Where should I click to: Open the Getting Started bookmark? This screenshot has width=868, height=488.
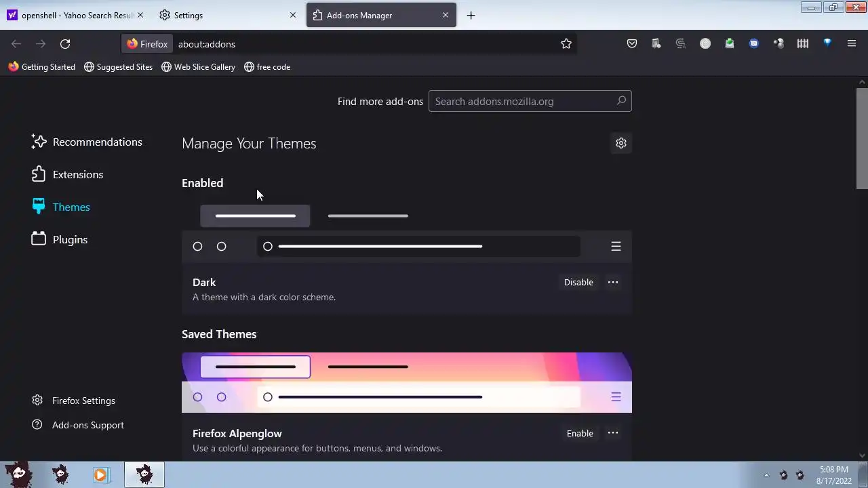(41, 67)
